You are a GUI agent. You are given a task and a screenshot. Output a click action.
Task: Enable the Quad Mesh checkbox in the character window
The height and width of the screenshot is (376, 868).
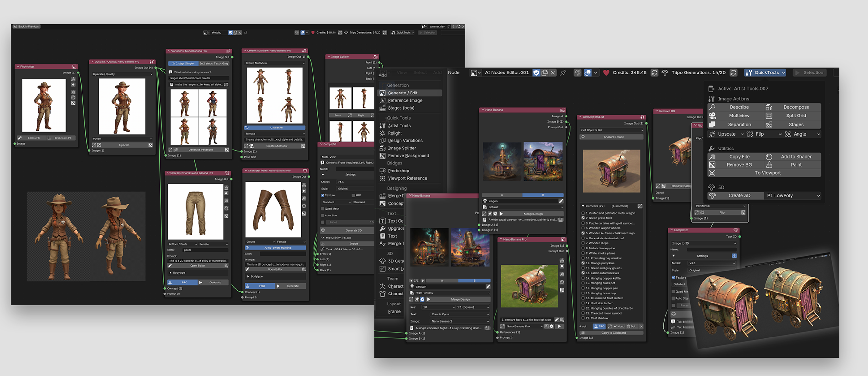pos(323,209)
